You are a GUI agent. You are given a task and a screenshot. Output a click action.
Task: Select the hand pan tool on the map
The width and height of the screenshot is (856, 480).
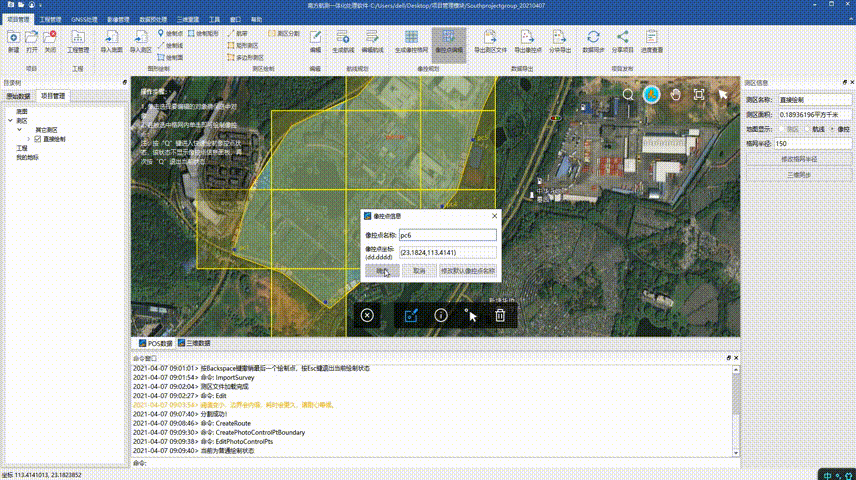point(676,94)
